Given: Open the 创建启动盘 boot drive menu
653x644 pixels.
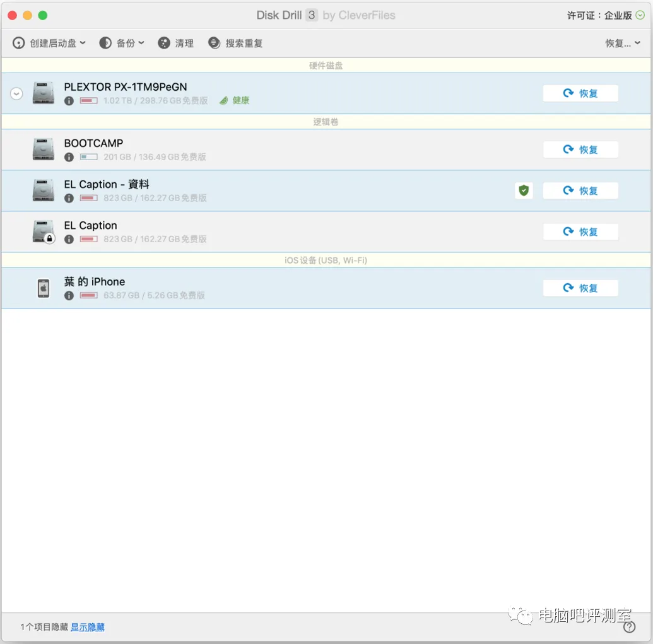Looking at the screenshot, I should (49, 43).
